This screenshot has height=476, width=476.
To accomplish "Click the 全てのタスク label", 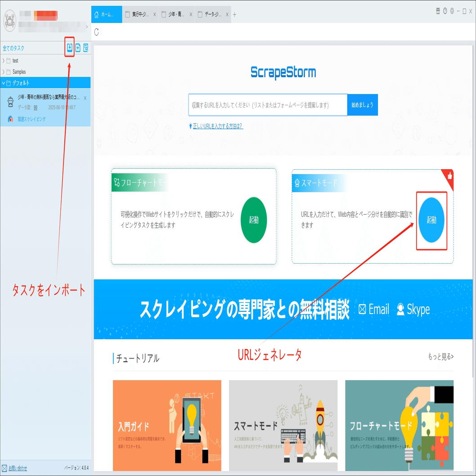I will (13, 48).
